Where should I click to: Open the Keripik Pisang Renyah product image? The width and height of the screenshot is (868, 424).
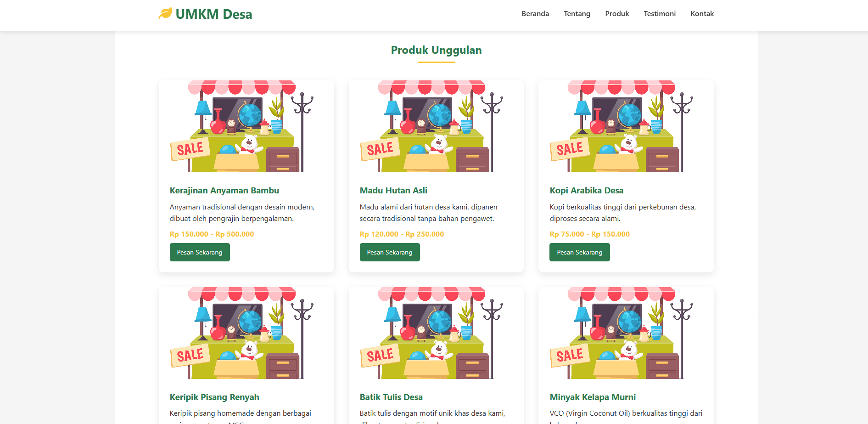pos(246,333)
